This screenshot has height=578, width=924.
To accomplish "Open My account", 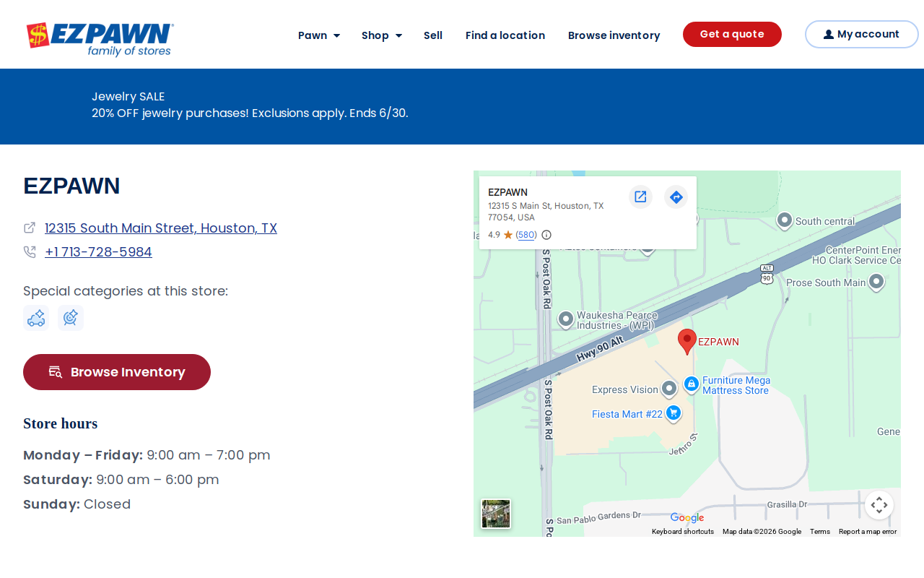I will click(862, 34).
